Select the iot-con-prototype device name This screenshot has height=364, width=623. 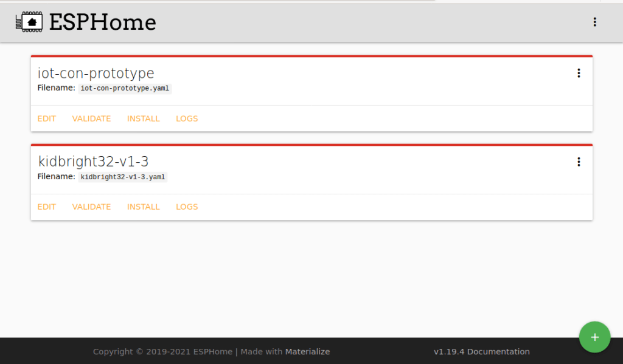coord(96,73)
